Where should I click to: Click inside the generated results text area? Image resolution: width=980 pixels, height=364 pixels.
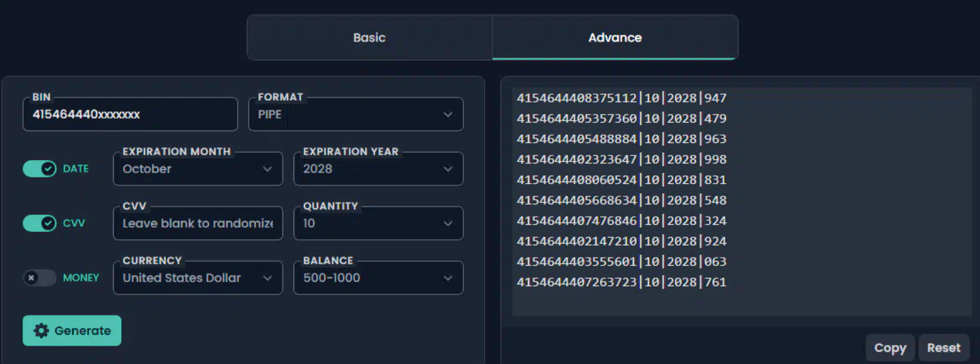(742, 202)
